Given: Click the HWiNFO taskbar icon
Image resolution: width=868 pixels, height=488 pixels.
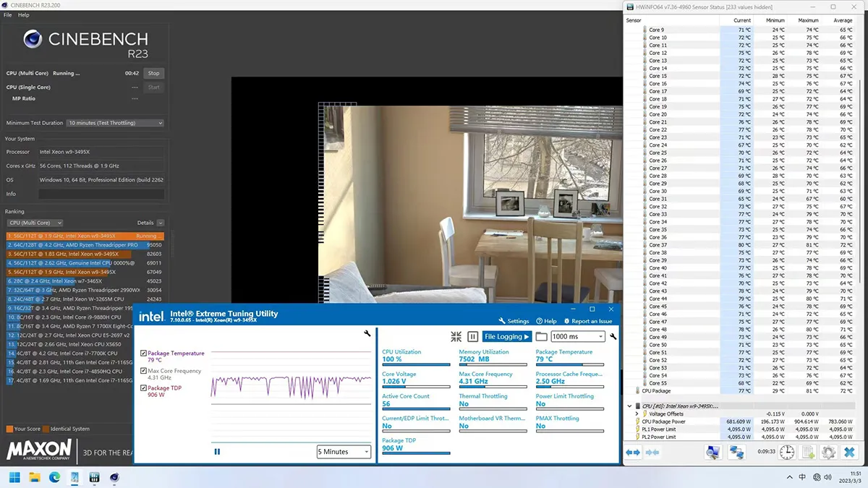Looking at the screenshot, I should coord(94,477).
